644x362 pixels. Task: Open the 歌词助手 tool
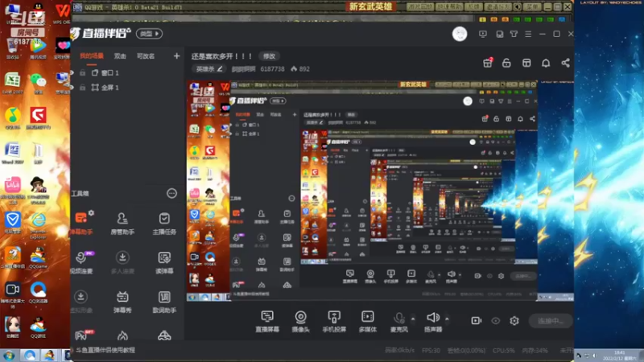(x=164, y=302)
